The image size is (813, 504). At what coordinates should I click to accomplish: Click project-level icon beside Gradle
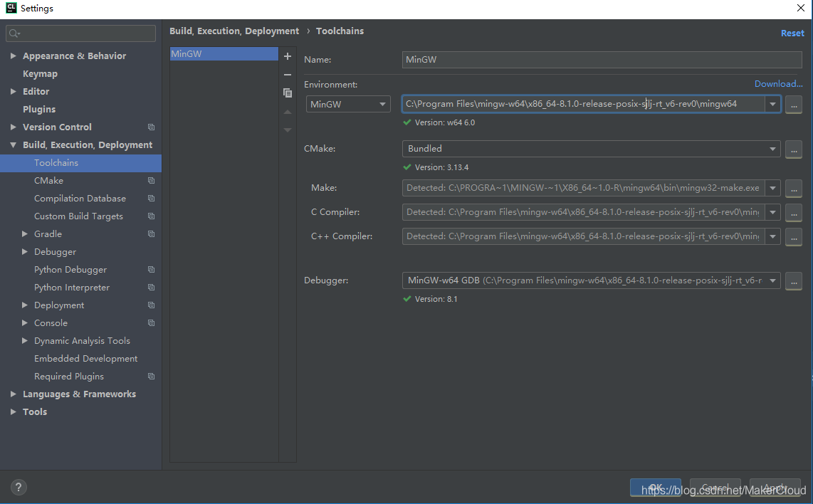tap(152, 234)
